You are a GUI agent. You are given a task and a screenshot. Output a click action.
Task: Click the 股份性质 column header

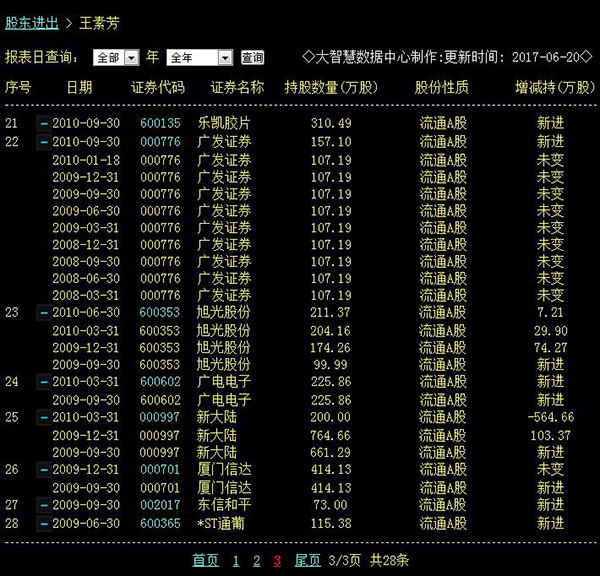(x=442, y=88)
